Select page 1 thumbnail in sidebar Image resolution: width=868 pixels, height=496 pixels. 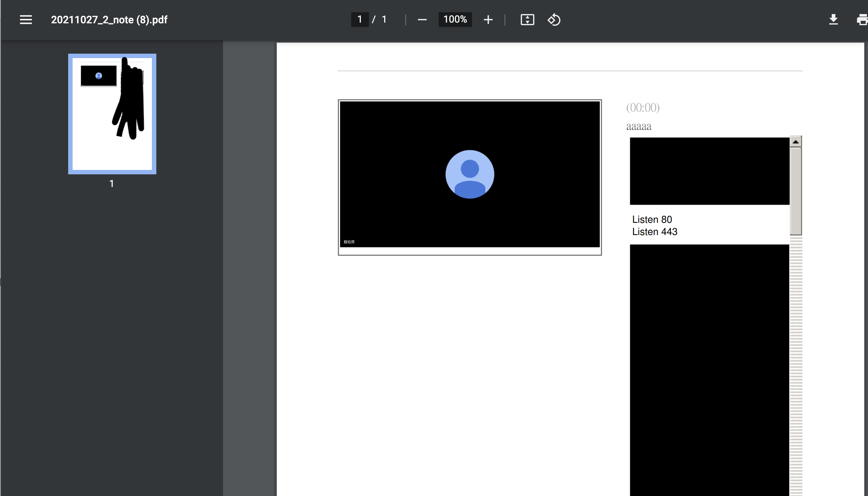pyautogui.click(x=112, y=114)
